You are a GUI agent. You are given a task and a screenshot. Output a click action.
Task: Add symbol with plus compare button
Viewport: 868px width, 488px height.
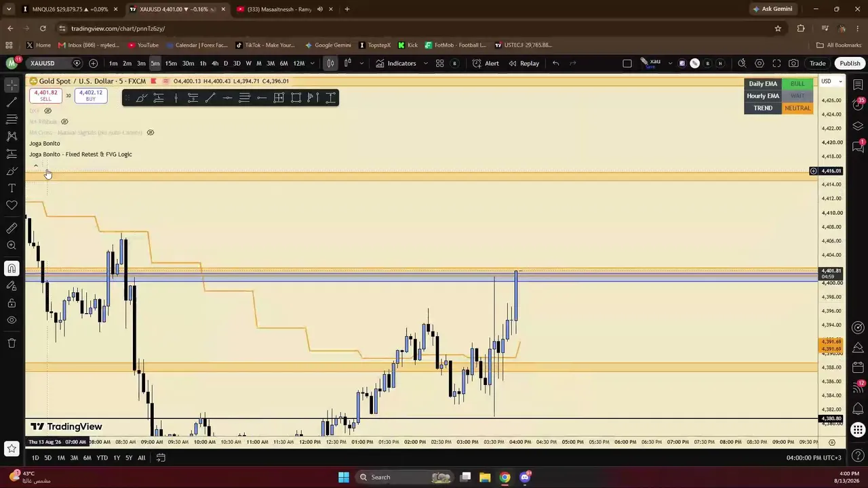click(x=93, y=63)
